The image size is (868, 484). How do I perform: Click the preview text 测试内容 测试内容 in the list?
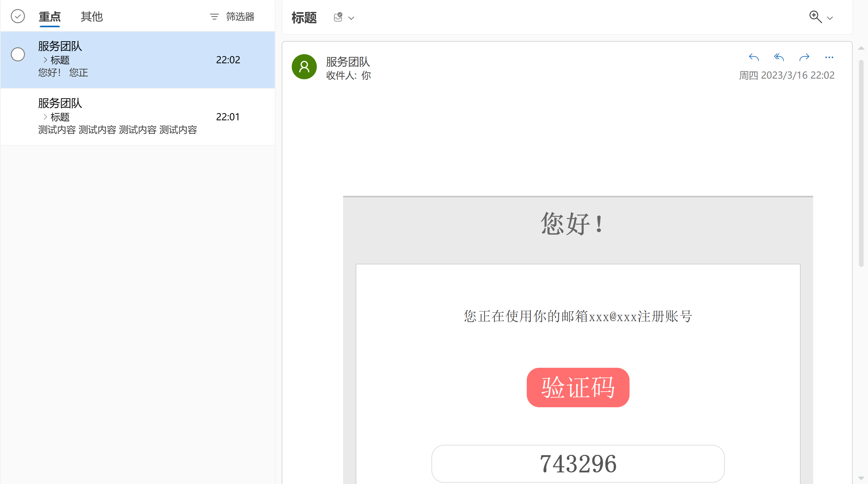click(x=117, y=130)
